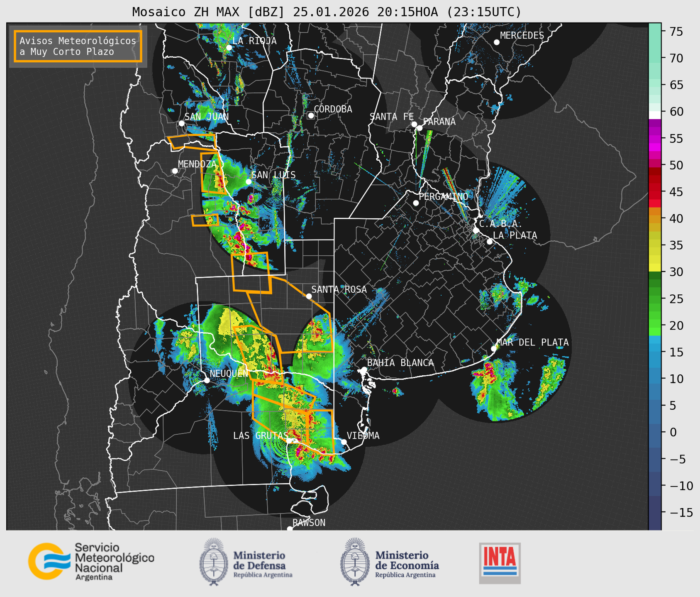700x597 pixels.
Task: Click the RAWSON city marker dot
Action: 290,528
